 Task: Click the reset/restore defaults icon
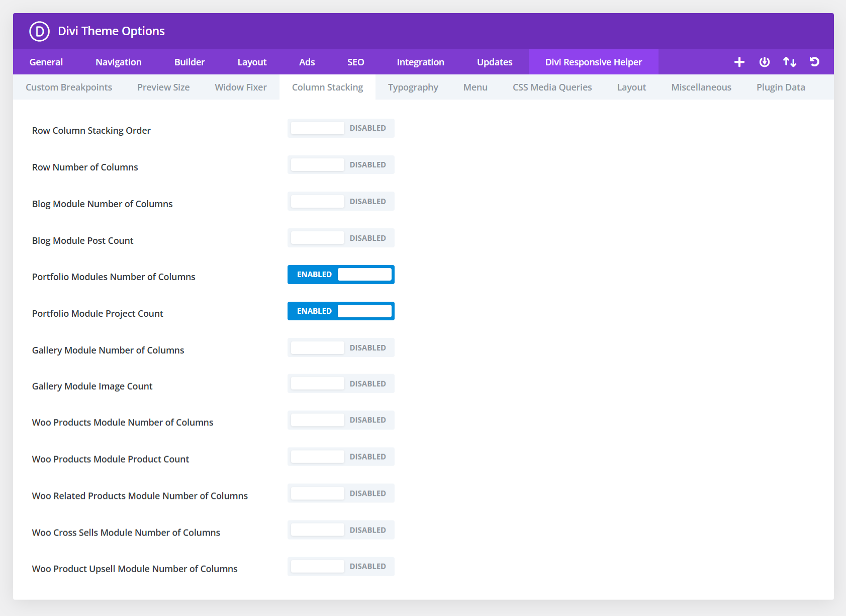(x=814, y=62)
